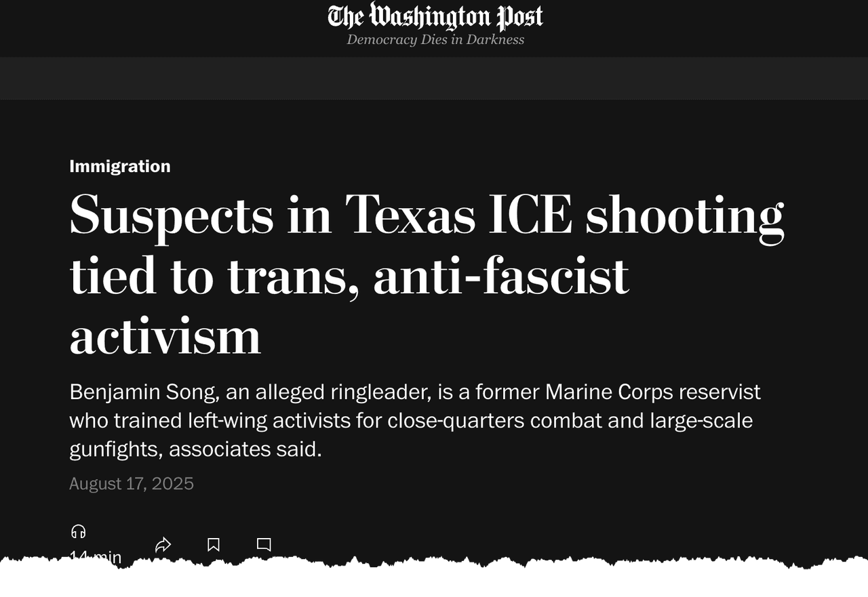Viewport: 868px width, 597px height.
Task: Click the word "shooting" in the headline
Action: point(685,214)
